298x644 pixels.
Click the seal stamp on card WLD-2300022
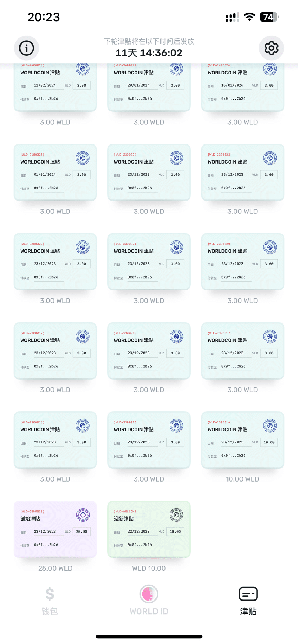tap(83, 247)
